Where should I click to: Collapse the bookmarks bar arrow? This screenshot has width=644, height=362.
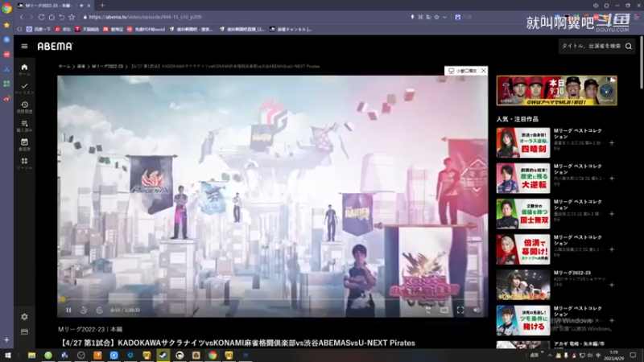[x=19, y=30]
